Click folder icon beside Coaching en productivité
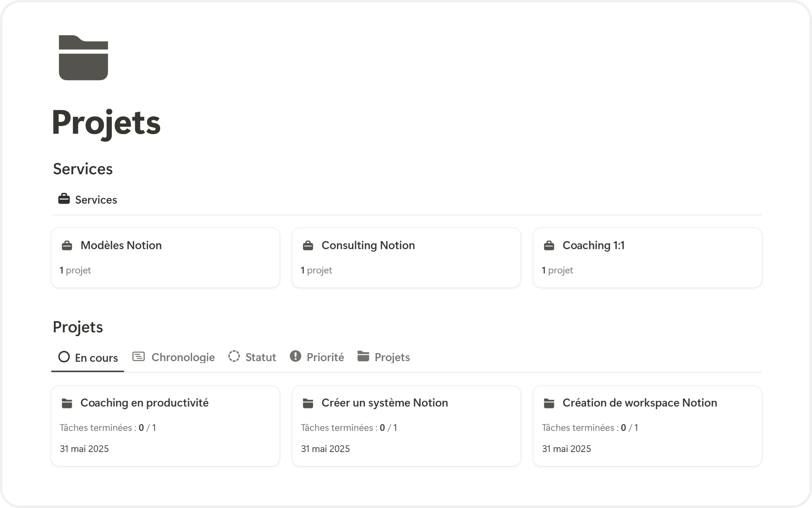The height and width of the screenshot is (508, 812). [67, 403]
